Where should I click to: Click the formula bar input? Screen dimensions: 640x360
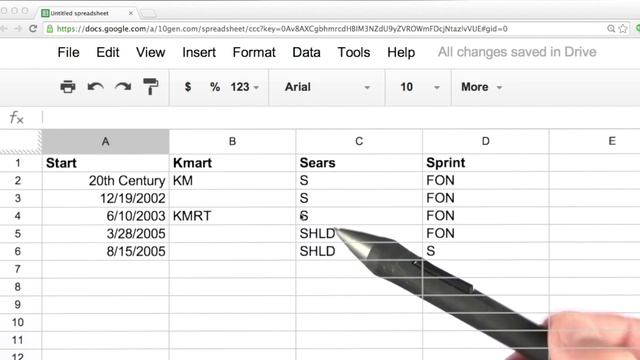[341, 118]
